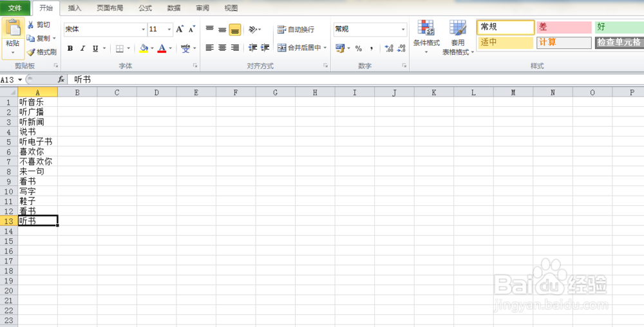644x327 pixels.
Task: Open Insert Function fx button
Action: [61, 79]
